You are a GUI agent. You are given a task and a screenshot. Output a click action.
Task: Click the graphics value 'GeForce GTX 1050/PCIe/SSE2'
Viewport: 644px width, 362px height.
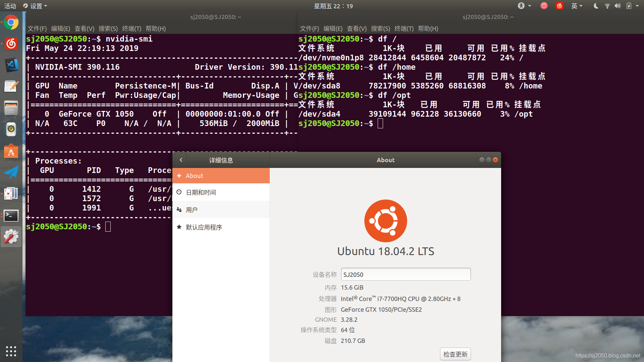pyautogui.click(x=381, y=309)
